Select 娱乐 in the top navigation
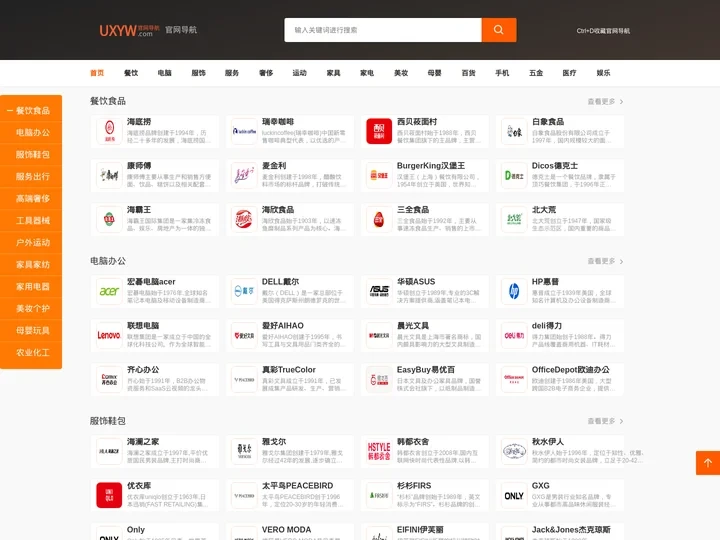This screenshot has width=720, height=540. pos(603,73)
